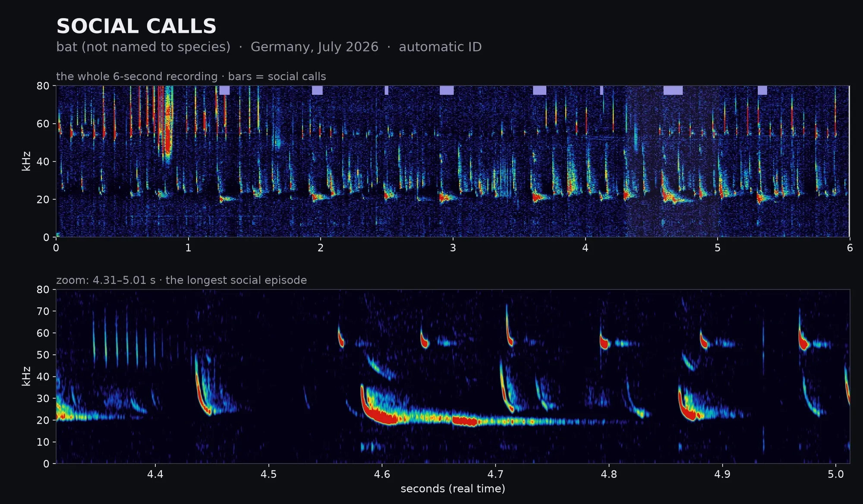
Task: Click the thin social-call bar just after 4 seconds
Action: pyautogui.click(x=602, y=90)
